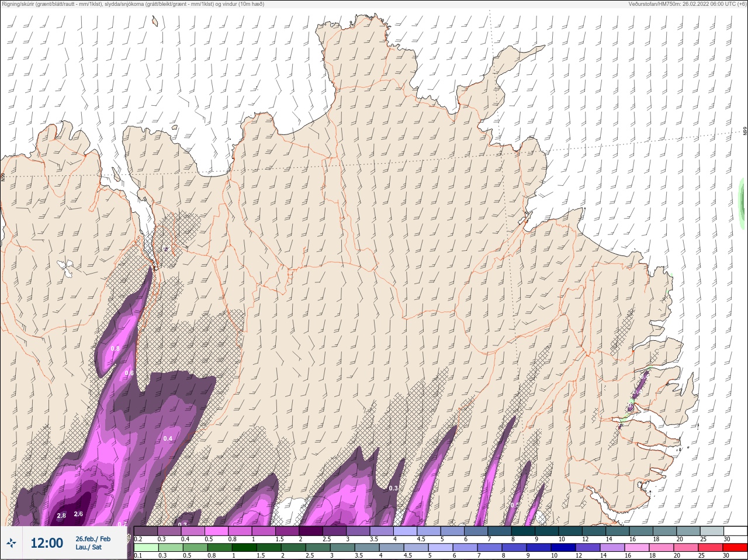Screen dimensions: 748x560
Task: Select bright pink 0.5–0.8 purple-scale legend swatch
Action: pos(217,531)
